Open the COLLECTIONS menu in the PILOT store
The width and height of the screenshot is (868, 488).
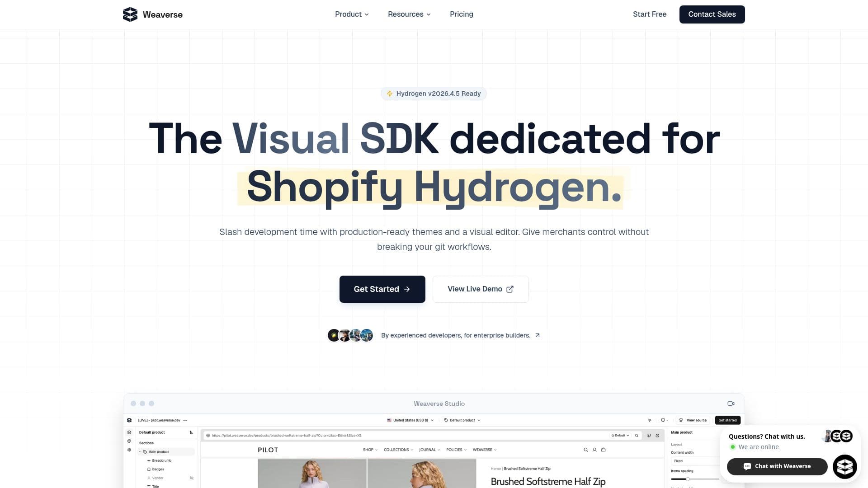click(x=398, y=450)
